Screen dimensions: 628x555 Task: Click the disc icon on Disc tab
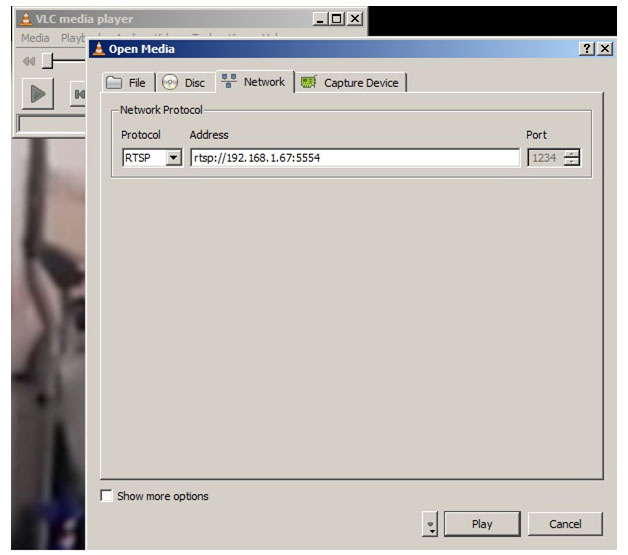(x=170, y=82)
